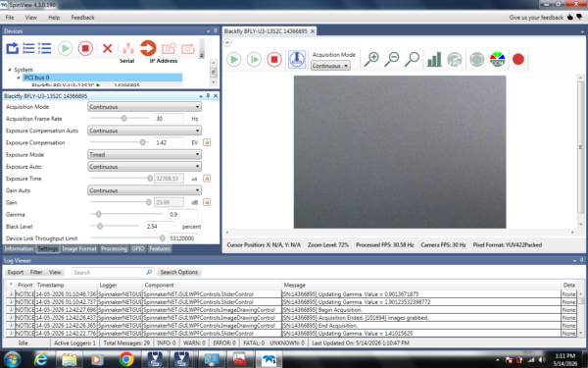Collapse the PCI bus 0 tree node
This screenshot has height=368, width=588.
pos(18,78)
